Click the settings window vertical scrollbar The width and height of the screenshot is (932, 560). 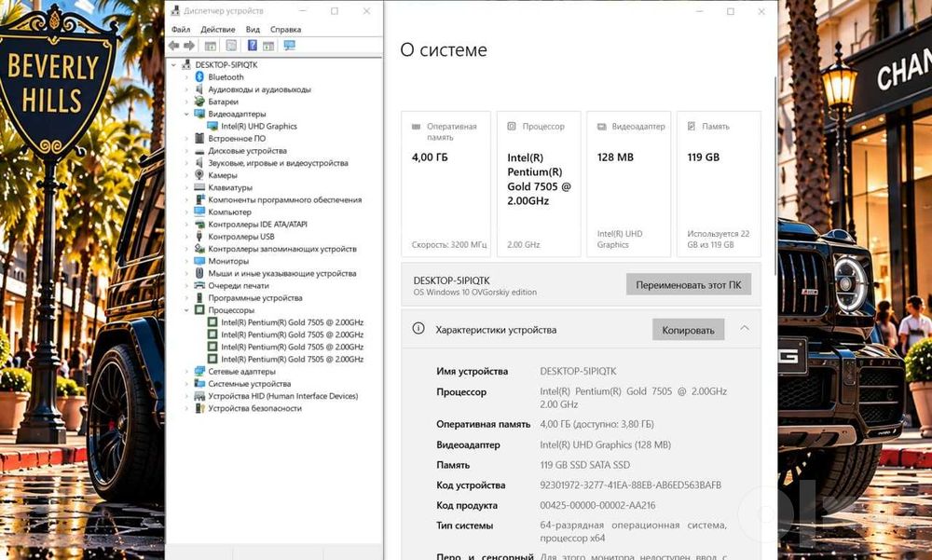pyautogui.click(x=775, y=175)
